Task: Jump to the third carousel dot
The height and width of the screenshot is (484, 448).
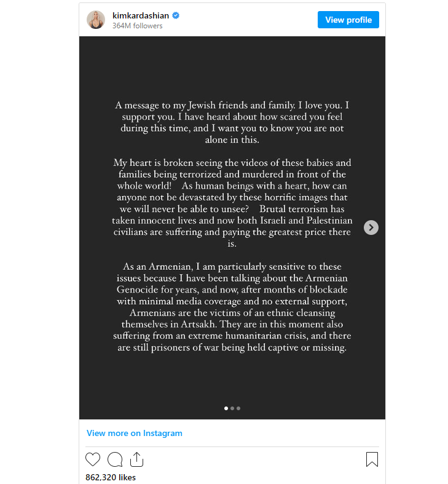Action: coord(238,408)
